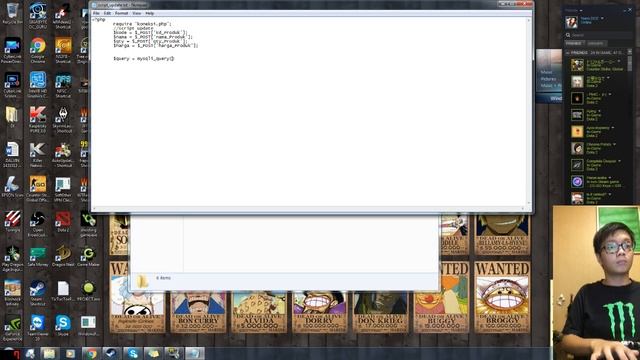Select the Intel HD Graphics desktop icon
The height and width of the screenshot is (360, 640).
[38, 85]
